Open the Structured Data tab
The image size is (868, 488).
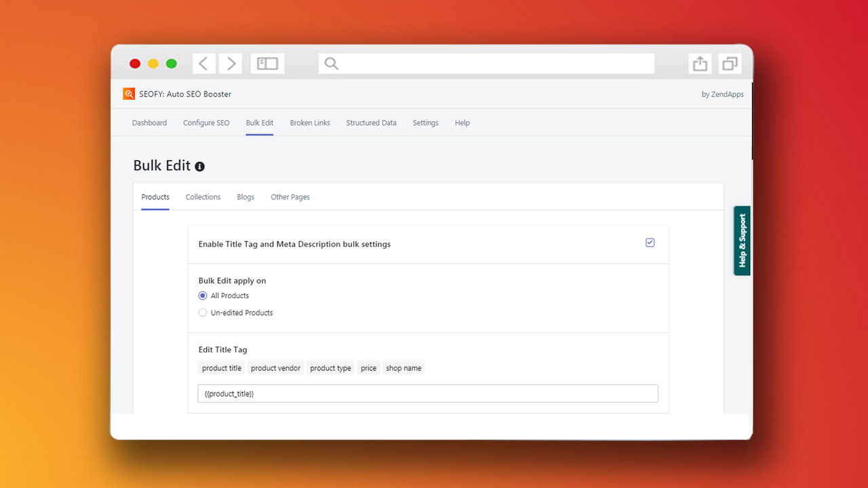372,123
